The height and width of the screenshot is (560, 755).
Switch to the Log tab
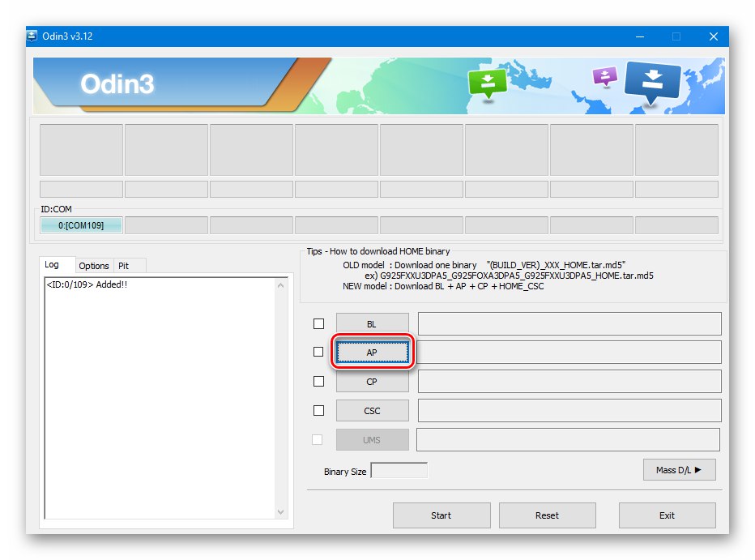tap(52, 264)
